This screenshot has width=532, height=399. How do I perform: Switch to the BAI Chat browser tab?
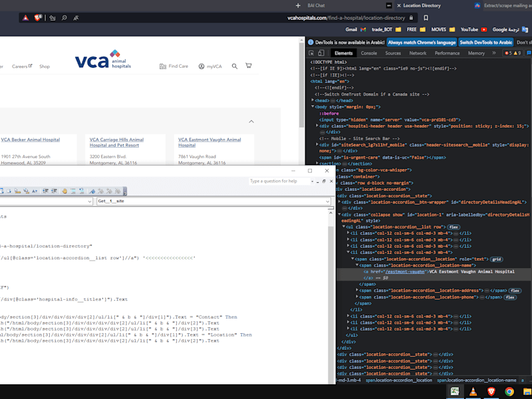[x=316, y=5]
